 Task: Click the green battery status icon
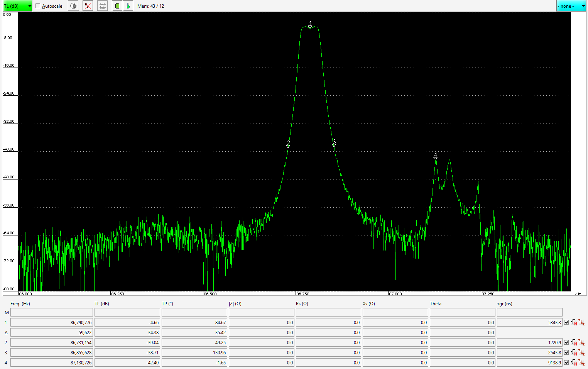click(117, 6)
